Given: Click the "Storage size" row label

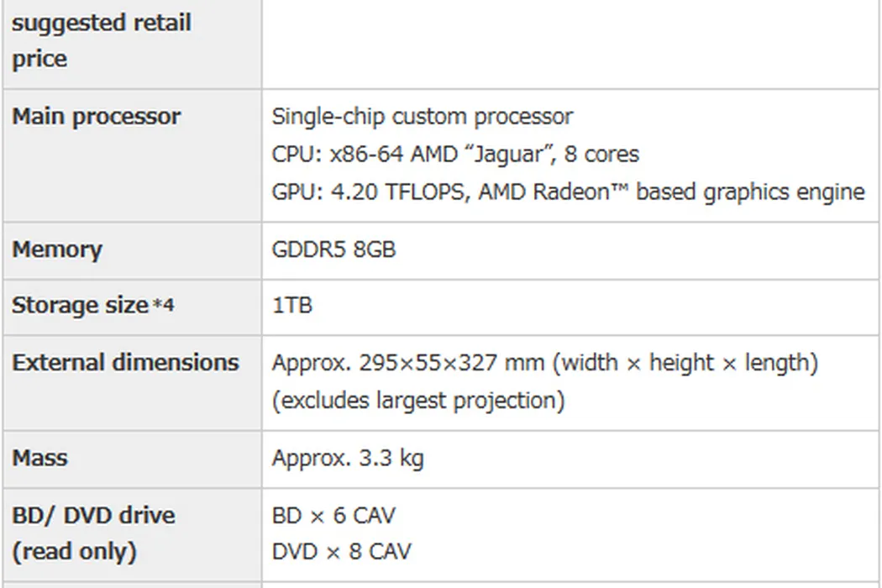Looking at the screenshot, I should tap(80, 305).
